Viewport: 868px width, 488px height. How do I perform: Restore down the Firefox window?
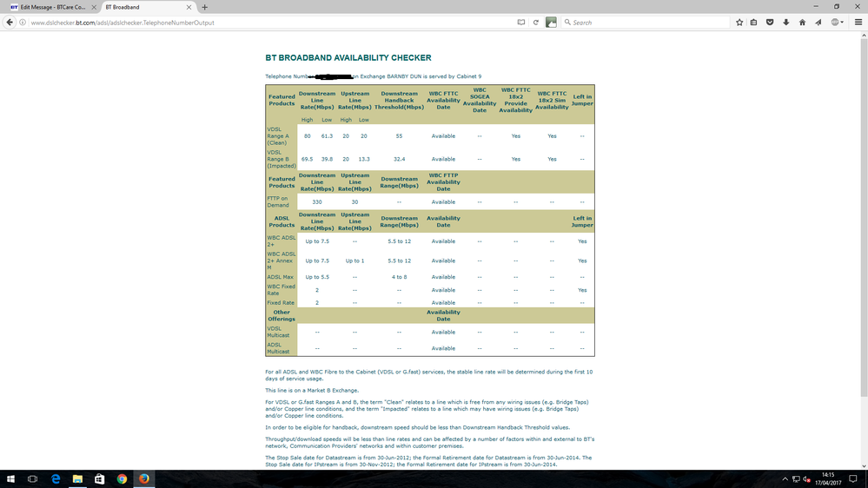[x=837, y=7]
